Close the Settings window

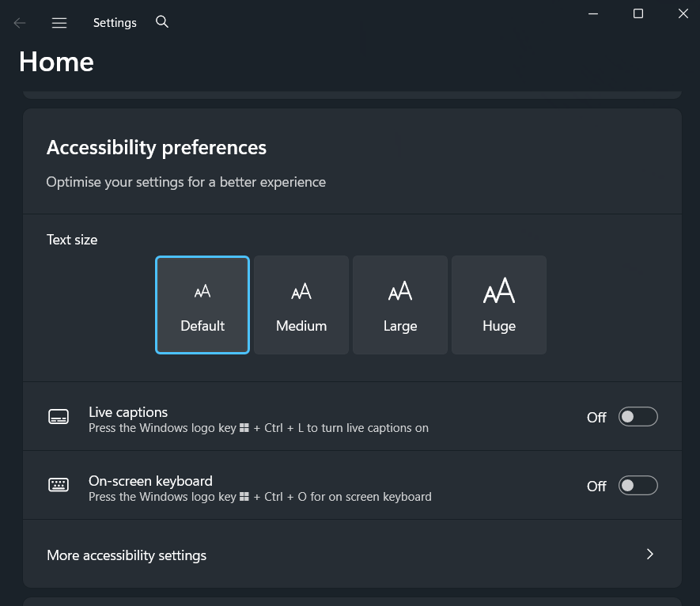[x=683, y=13]
